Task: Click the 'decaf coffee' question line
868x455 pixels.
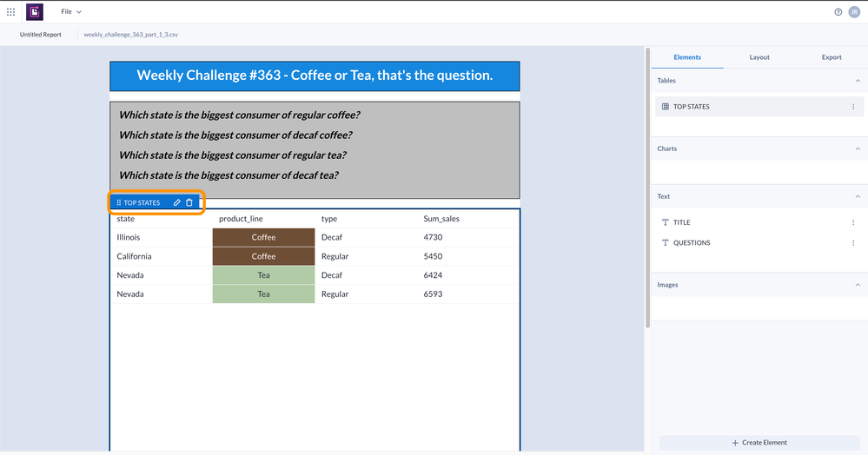Action: [x=235, y=135]
